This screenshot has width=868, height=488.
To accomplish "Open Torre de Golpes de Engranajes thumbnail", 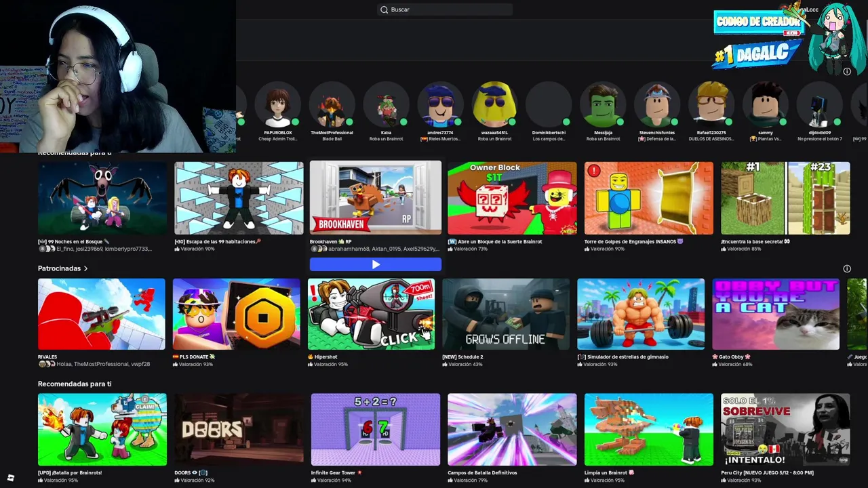I will (x=649, y=198).
